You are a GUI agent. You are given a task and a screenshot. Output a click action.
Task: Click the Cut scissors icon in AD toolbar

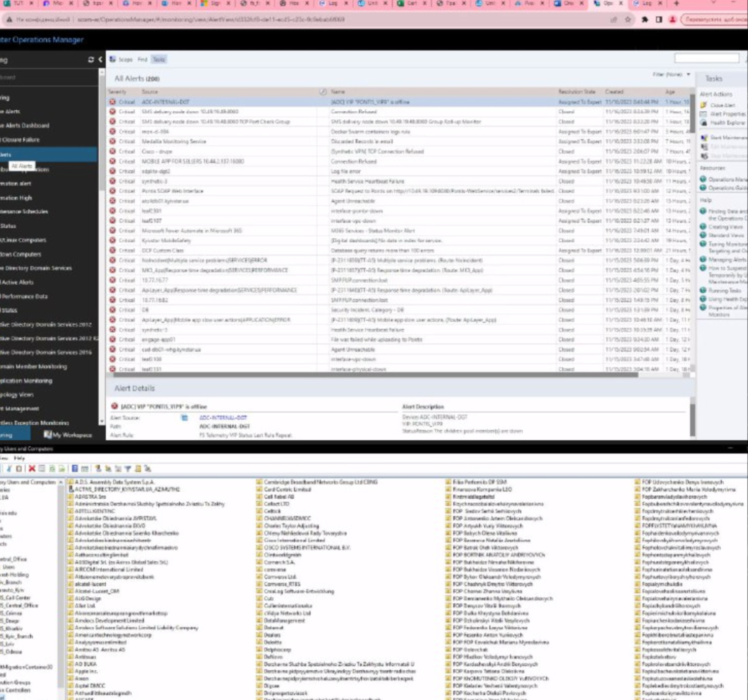click(9, 469)
